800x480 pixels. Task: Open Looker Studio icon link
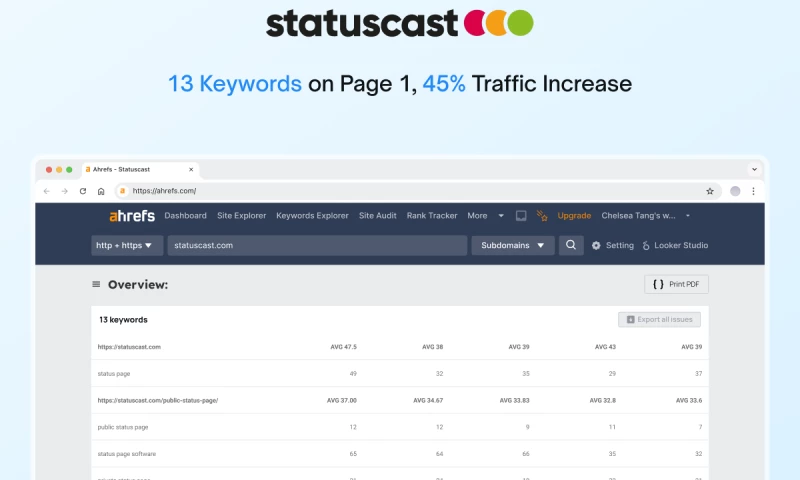click(646, 245)
